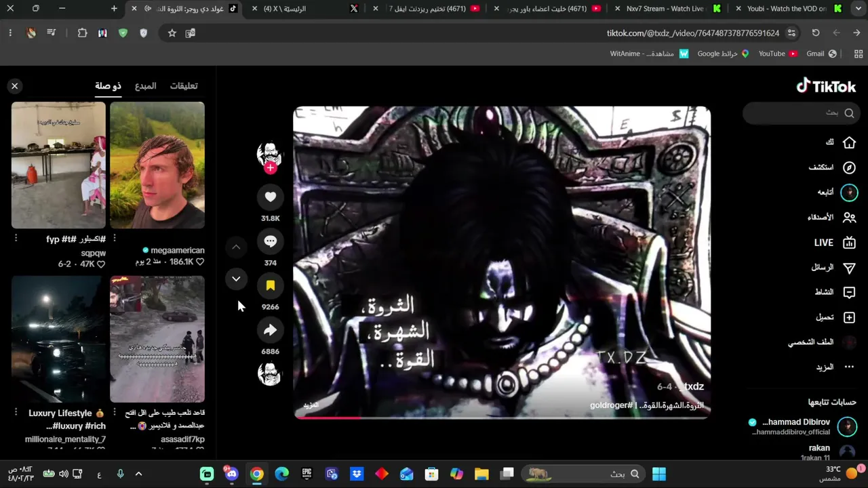Open the video comments bubble icon
The height and width of the screenshot is (488, 868).
(270, 241)
